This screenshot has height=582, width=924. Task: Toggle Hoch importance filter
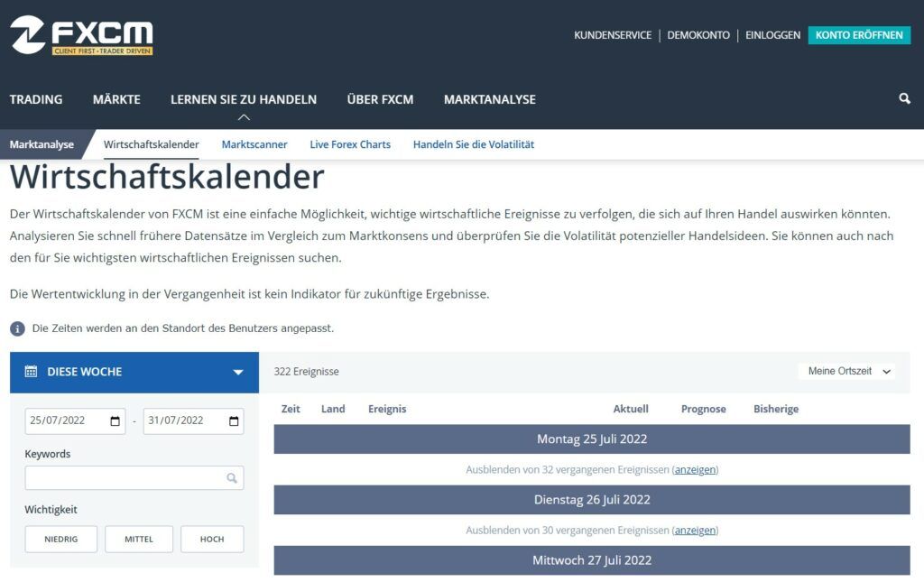click(212, 539)
